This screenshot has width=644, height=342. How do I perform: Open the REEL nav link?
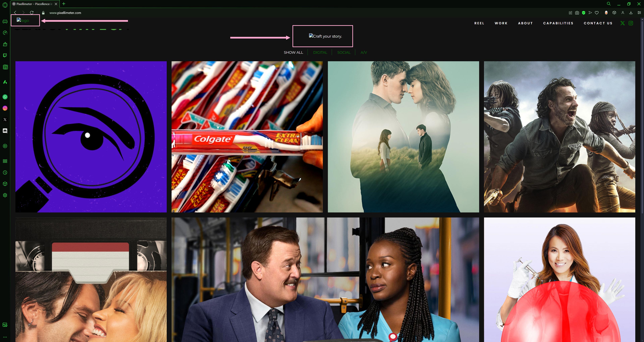click(479, 23)
